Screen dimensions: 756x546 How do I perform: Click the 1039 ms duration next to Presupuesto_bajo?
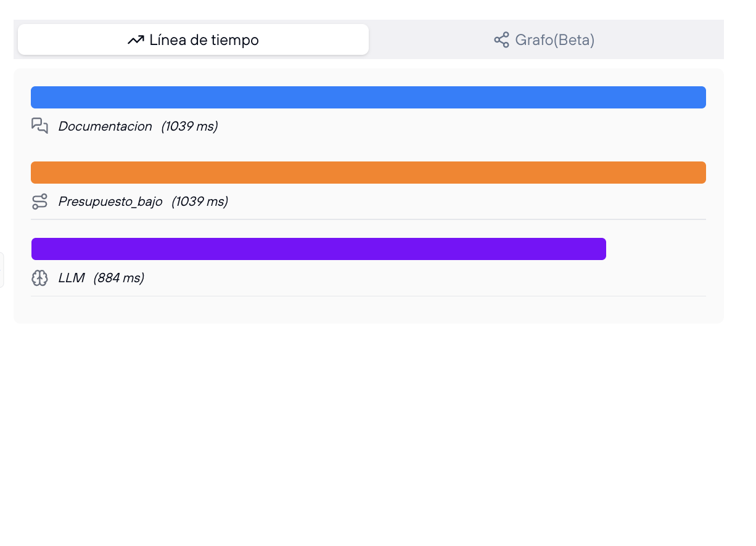pos(199,202)
